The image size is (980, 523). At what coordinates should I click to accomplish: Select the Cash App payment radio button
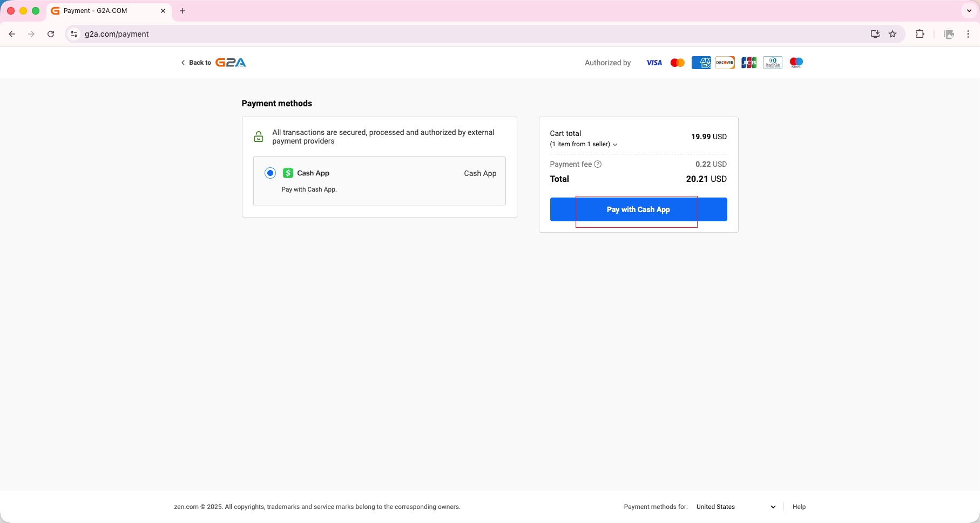click(x=270, y=173)
